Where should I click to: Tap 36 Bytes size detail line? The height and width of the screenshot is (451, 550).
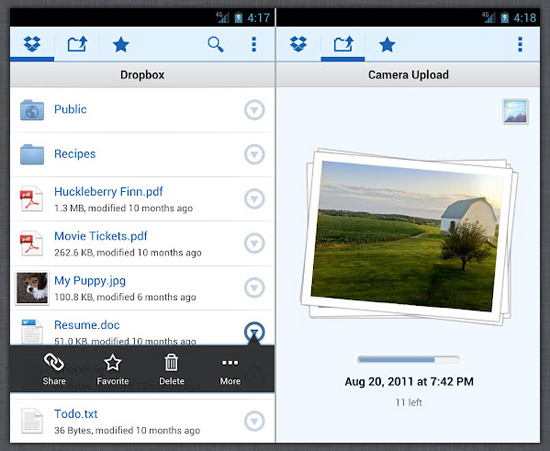127,430
